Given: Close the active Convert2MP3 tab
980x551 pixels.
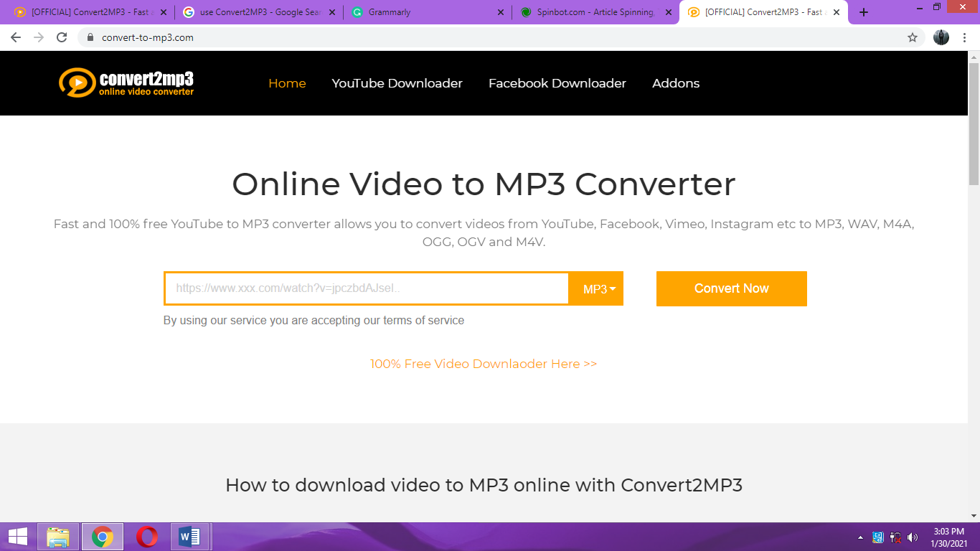Looking at the screenshot, I should (837, 12).
